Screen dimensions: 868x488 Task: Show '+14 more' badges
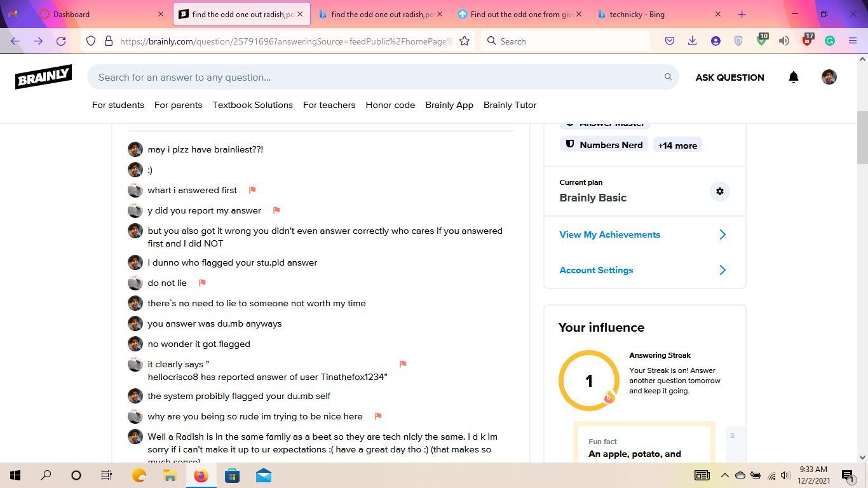[677, 146]
